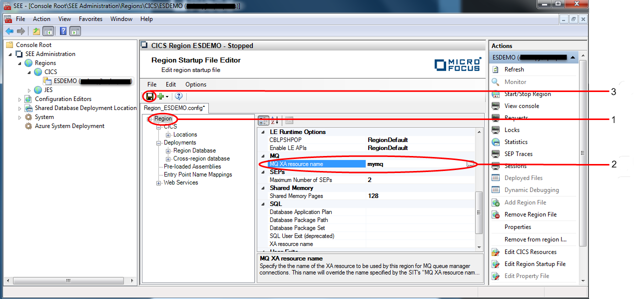Screen dimensions: 644x299
Task: Click View console in Actions pane
Action: 522,106
